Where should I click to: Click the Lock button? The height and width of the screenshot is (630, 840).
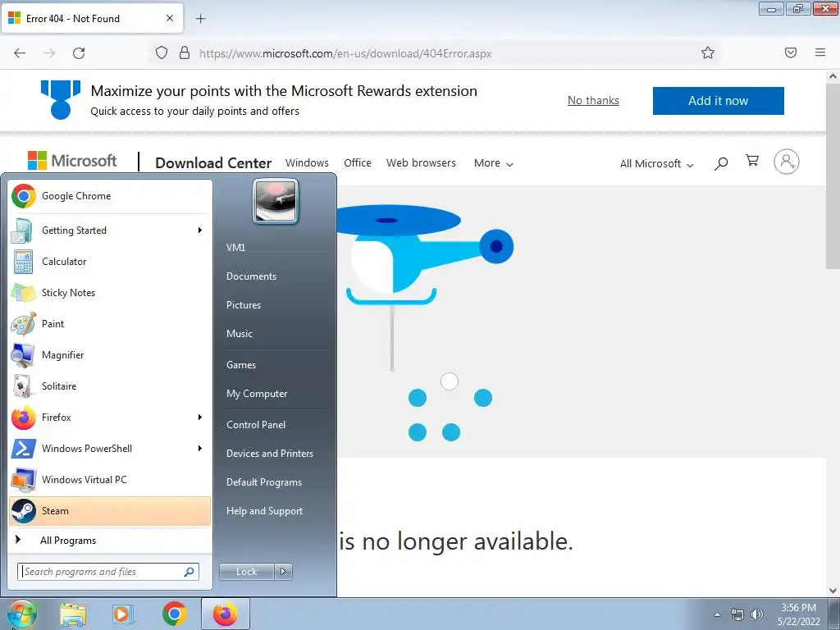point(247,572)
